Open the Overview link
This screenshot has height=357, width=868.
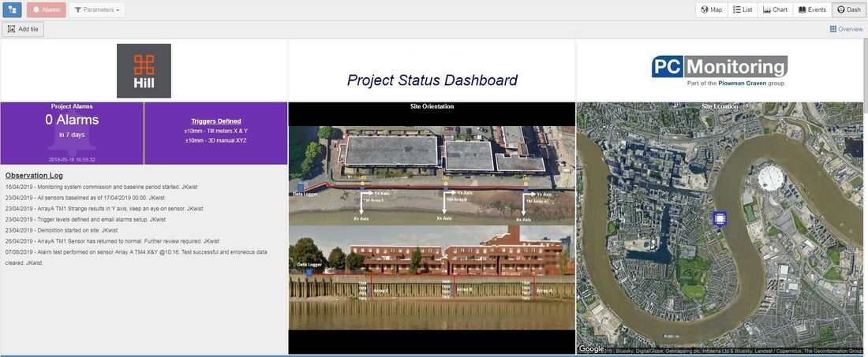coord(846,29)
